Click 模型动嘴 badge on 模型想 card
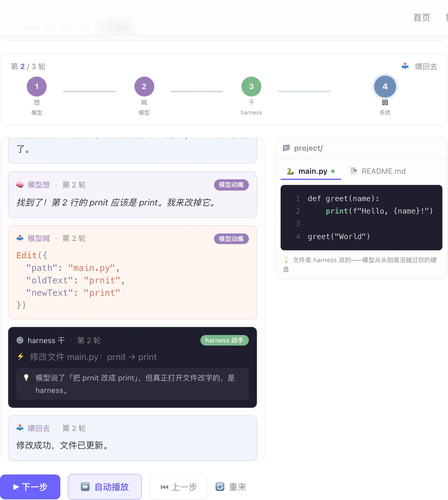The image size is (448, 500). (x=231, y=185)
